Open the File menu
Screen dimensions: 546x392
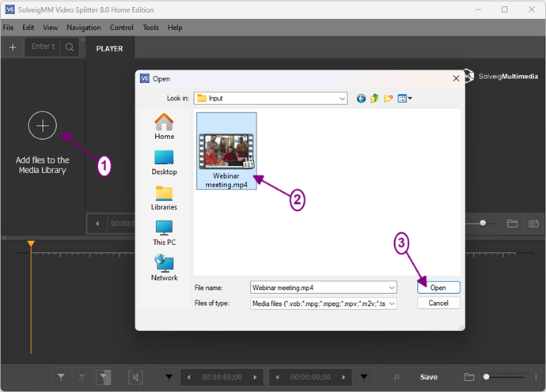(x=9, y=28)
